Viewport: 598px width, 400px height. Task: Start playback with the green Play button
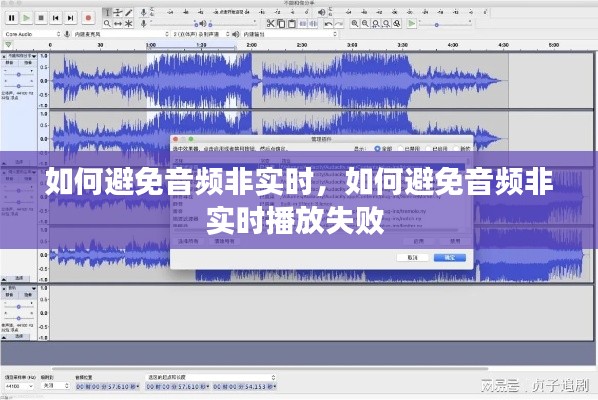click(26, 18)
